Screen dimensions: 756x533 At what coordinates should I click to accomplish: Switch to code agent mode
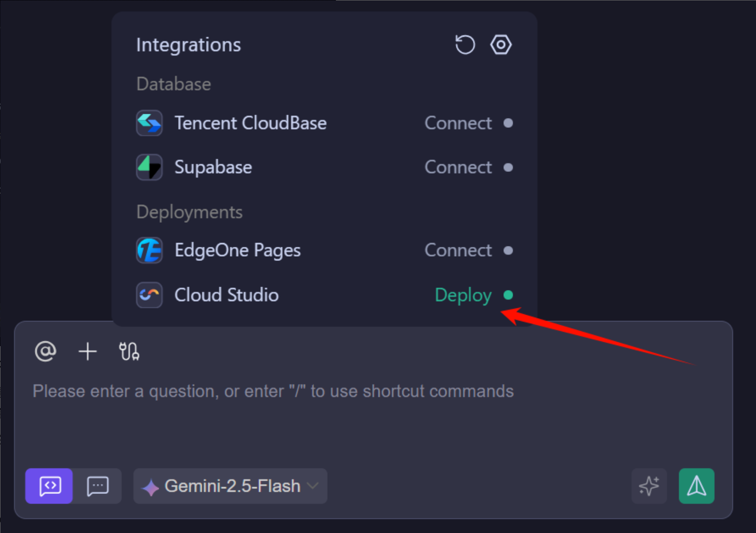coord(49,486)
